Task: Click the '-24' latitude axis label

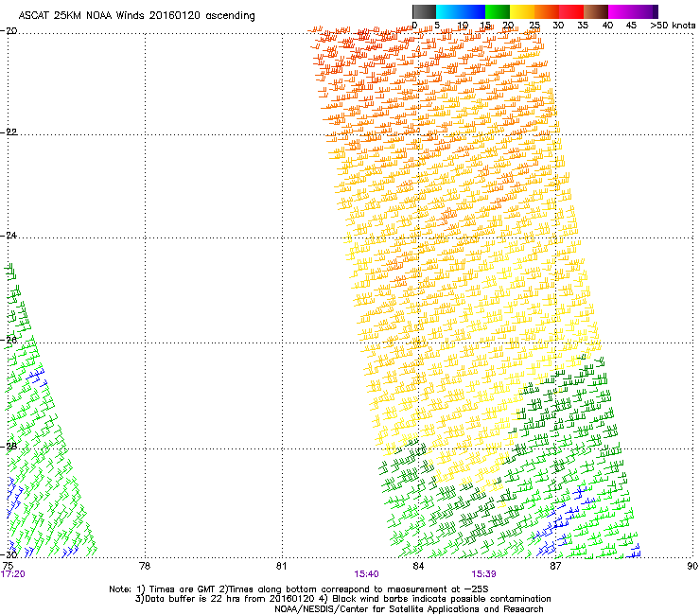Action: pos(9,236)
